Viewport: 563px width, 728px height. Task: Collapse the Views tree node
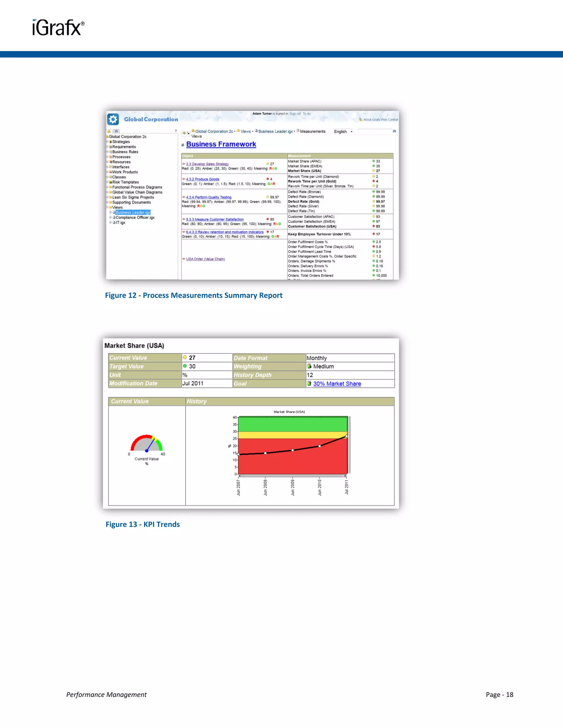[107, 207]
